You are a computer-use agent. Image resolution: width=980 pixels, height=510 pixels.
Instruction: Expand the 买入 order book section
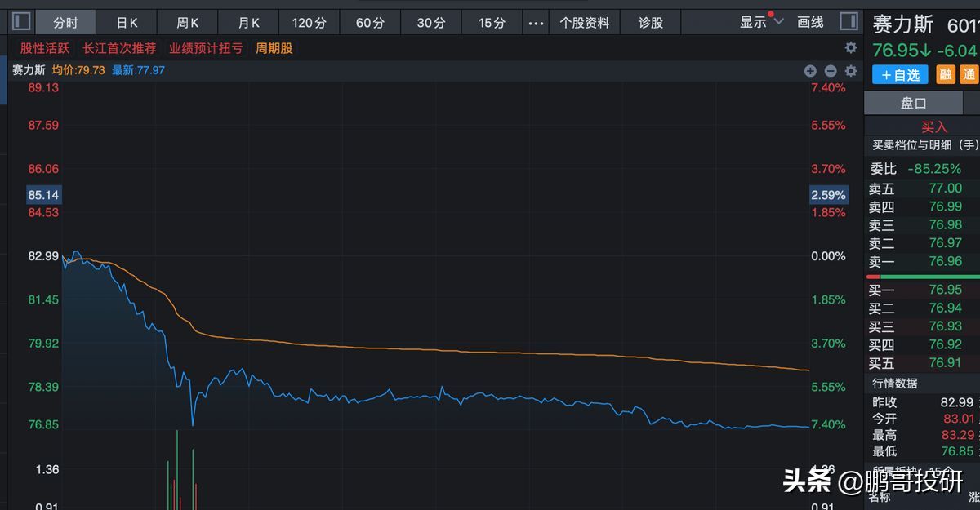point(934,126)
